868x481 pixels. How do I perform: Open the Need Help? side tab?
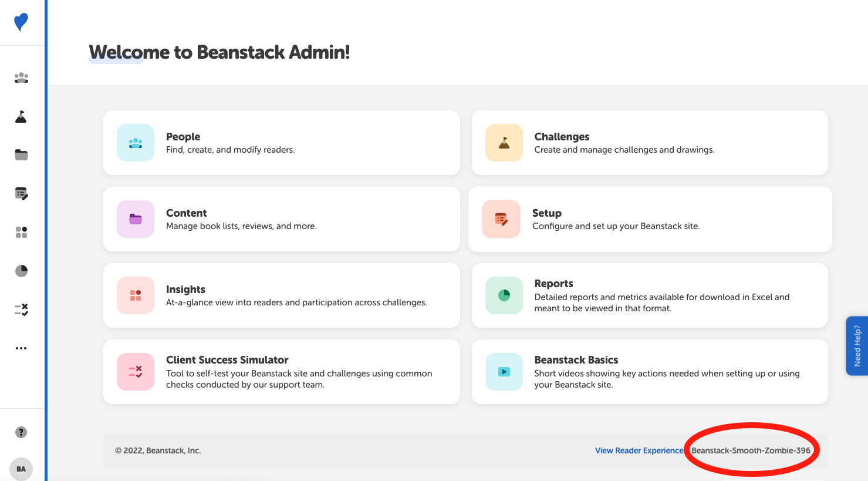(857, 346)
